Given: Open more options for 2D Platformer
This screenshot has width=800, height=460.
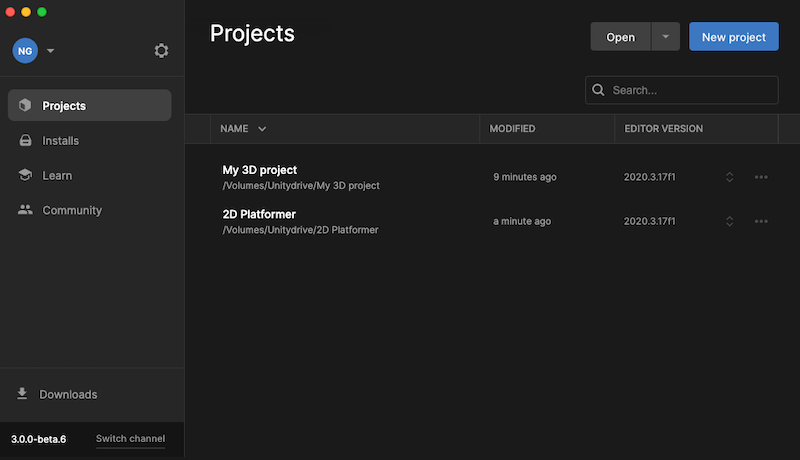Looking at the screenshot, I should [761, 221].
